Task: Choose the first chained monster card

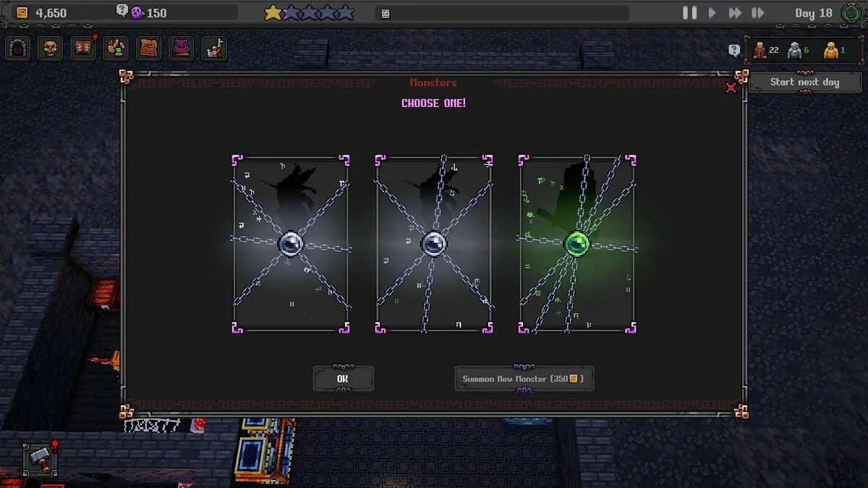Action: (x=291, y=244)
